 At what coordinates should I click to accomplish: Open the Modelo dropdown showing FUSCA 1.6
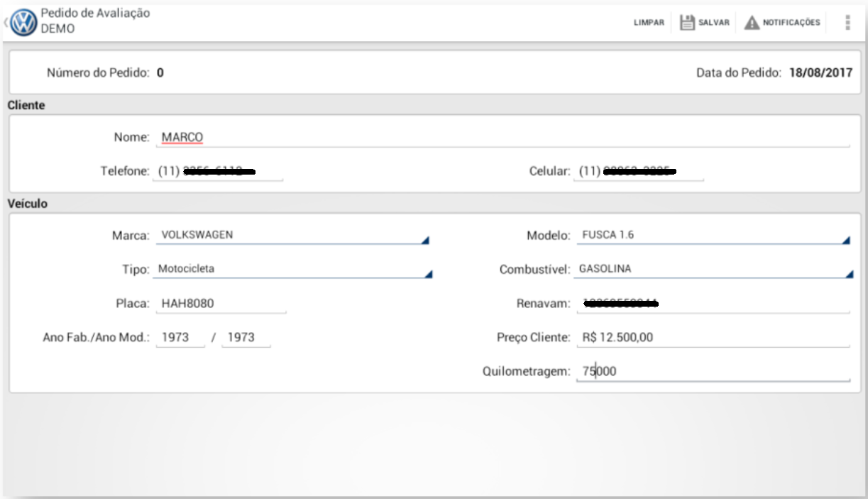click(x=713, y=236)
